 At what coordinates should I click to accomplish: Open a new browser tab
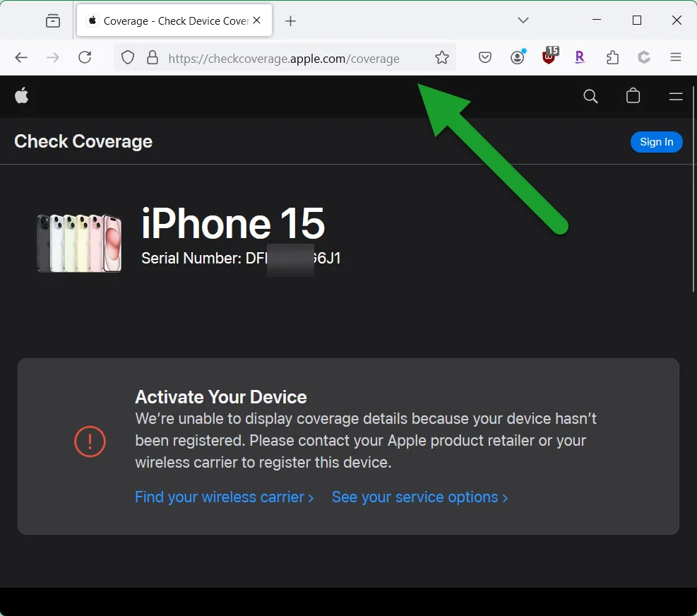[x=290, y=21]
